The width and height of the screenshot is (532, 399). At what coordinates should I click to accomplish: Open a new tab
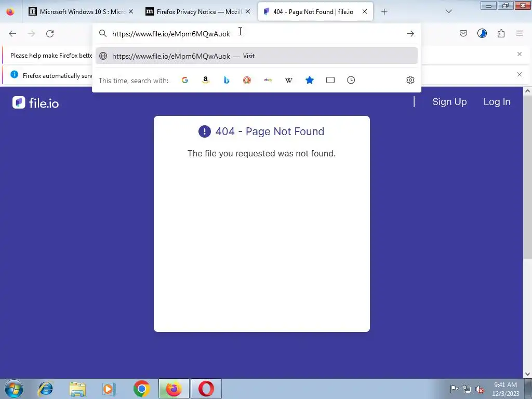[384, 12]
